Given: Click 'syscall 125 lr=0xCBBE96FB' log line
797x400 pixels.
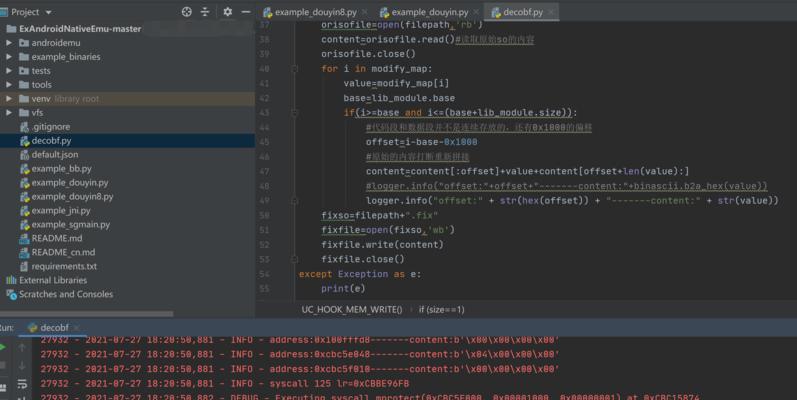Looking at the screenshot, I should 339,384.
